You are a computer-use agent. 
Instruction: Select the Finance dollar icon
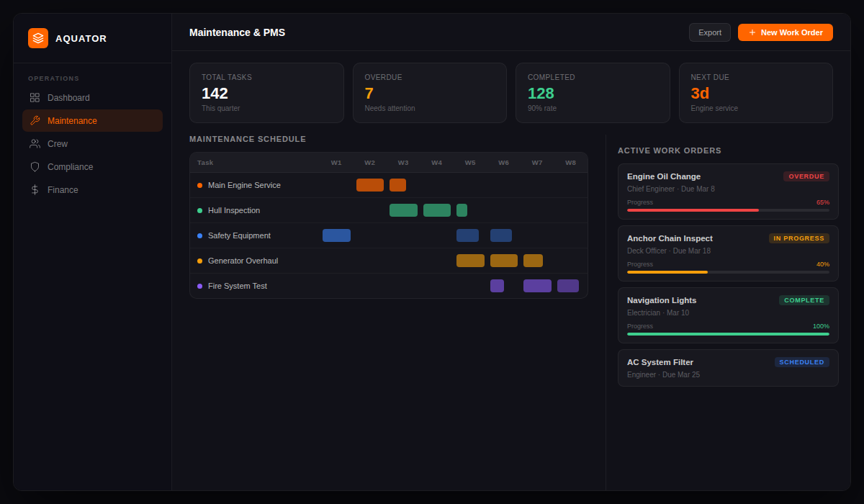pos(35,189)
